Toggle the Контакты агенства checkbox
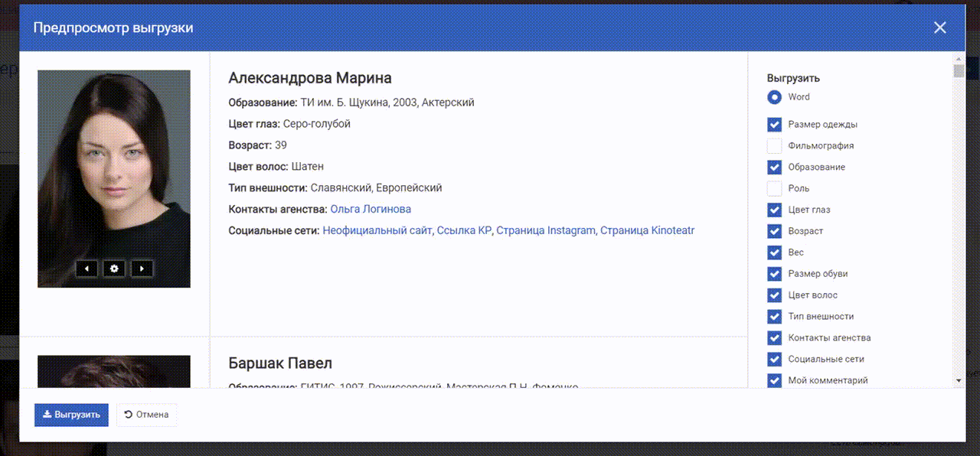The height and width of the screenshot is (456, 980). [774, 338]
